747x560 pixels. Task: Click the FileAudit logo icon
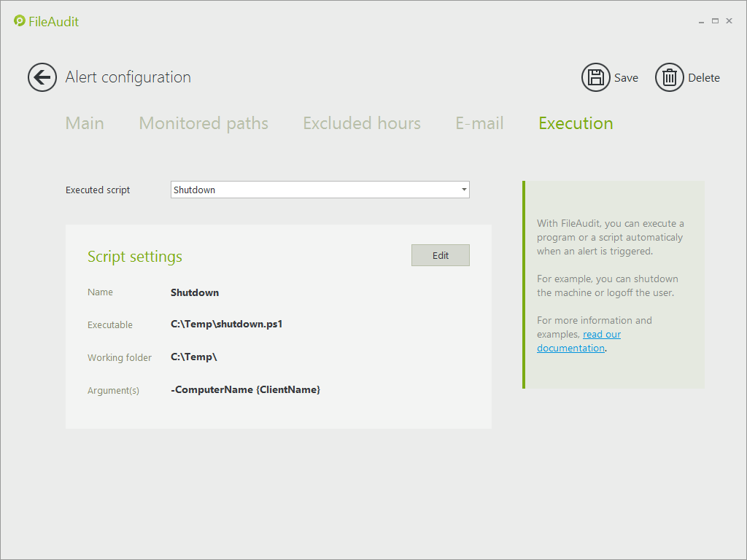(20, 21)
